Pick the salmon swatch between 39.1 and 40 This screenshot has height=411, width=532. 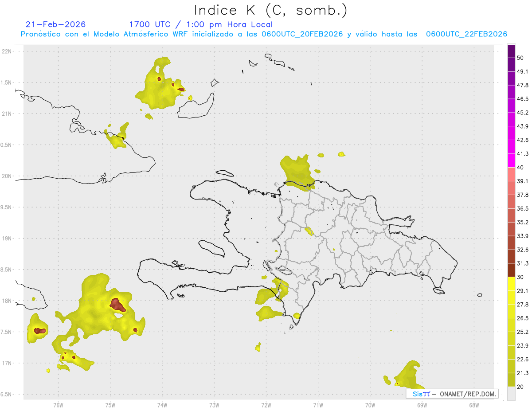tap(512, 174)
